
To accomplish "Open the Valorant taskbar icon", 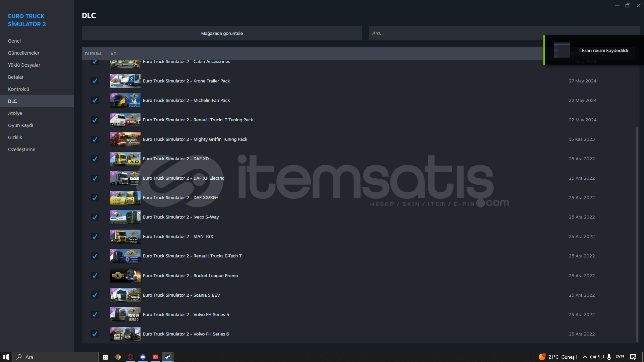I will [155, 357].
